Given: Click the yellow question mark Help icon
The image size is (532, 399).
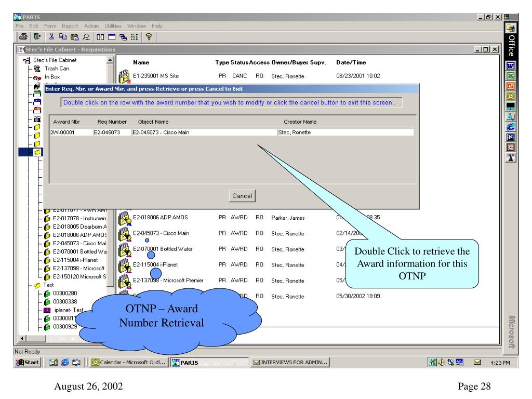Looking at the screenshot, I should click(149, 37).
